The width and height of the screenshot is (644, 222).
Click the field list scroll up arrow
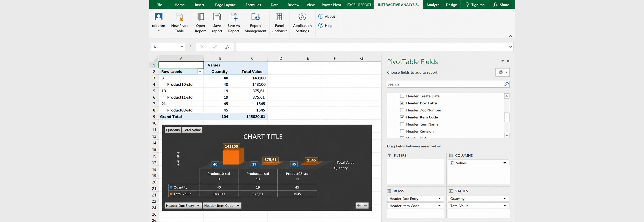coord(506,96)
